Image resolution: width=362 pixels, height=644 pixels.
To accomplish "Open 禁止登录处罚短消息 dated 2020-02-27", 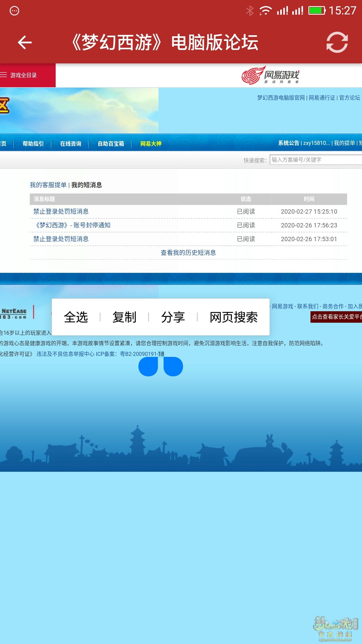I will tap(61, 211).
